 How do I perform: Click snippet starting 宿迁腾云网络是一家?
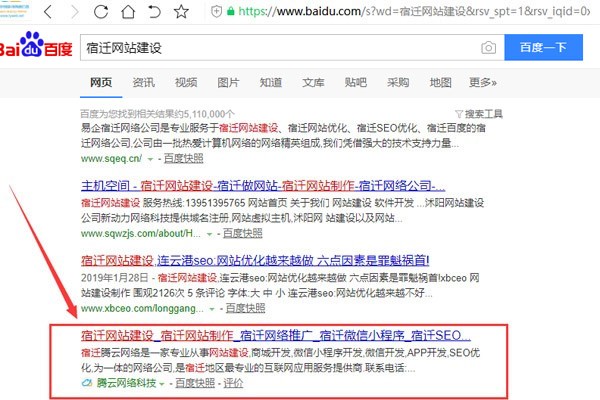(x=280, y=360)
